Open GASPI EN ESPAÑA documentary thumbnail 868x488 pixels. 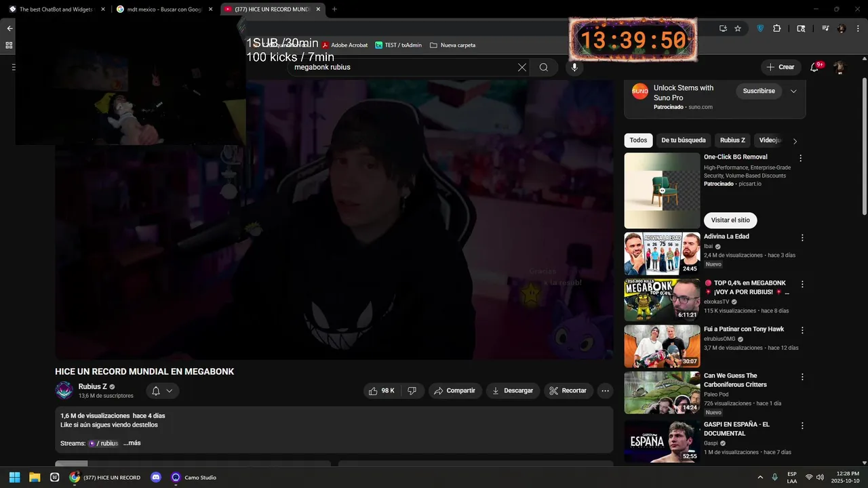point(662,441)
